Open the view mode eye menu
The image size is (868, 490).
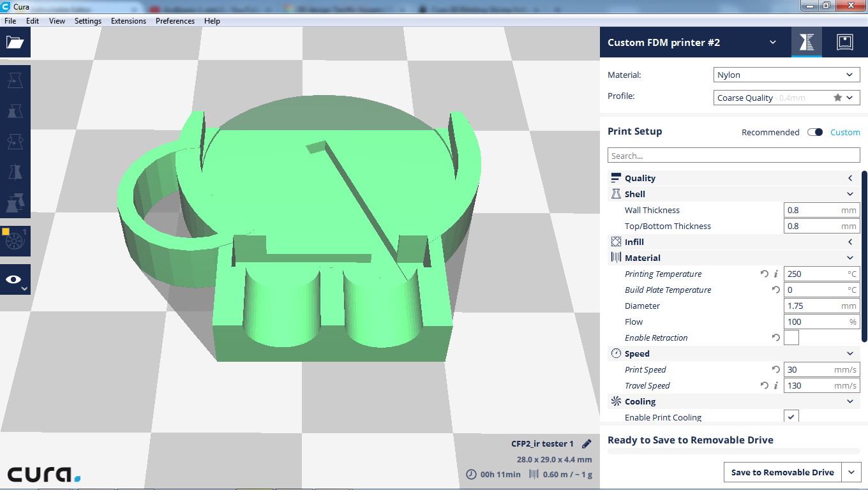(x=15, y=280)
